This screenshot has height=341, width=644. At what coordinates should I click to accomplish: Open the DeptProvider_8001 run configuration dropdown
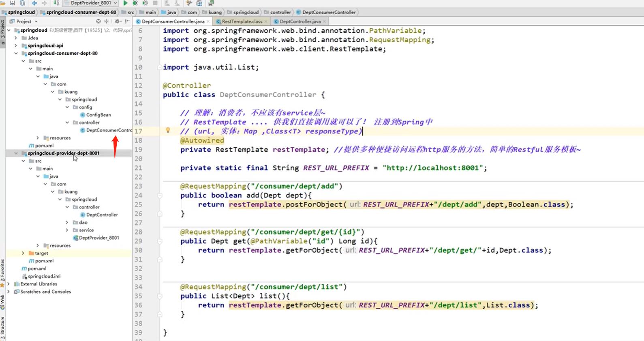point(91,3)
